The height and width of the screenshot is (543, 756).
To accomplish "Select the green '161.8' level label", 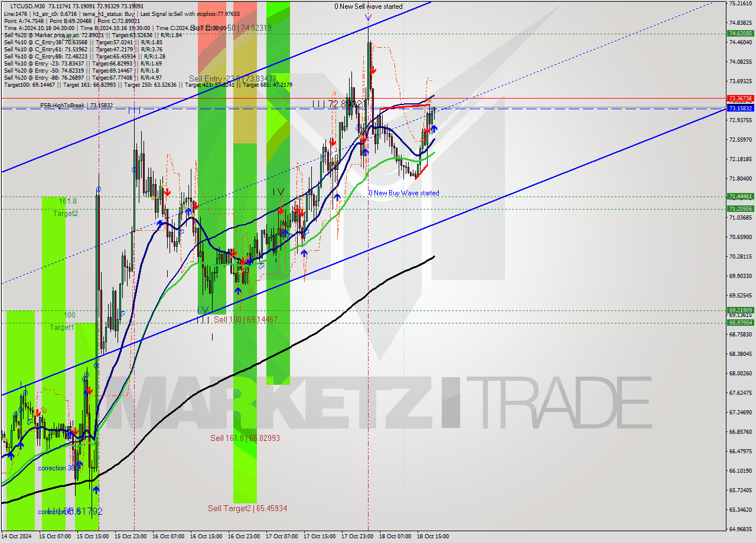I will coord(67,201).
